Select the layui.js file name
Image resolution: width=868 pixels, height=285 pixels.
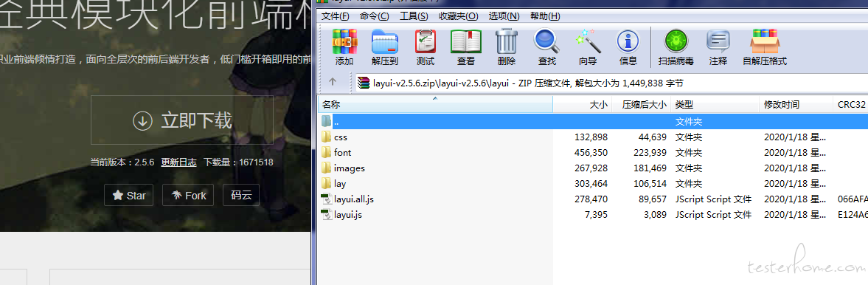click(348, 215)
